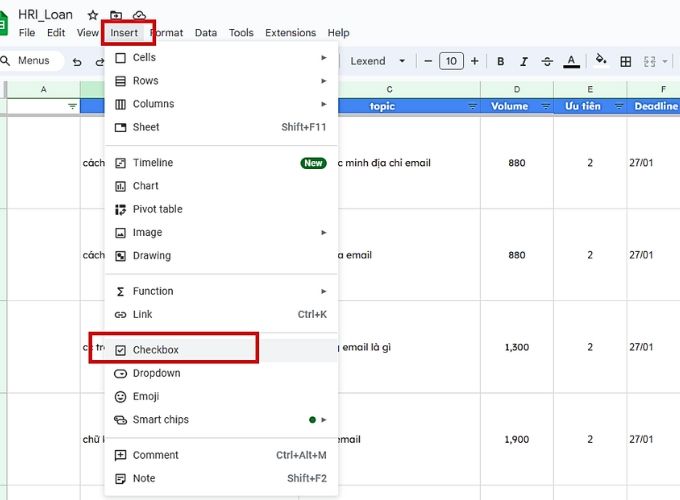The image size is (680, 500).
Task: Close the Insert menu tab
Action: (x=124, y=33)
